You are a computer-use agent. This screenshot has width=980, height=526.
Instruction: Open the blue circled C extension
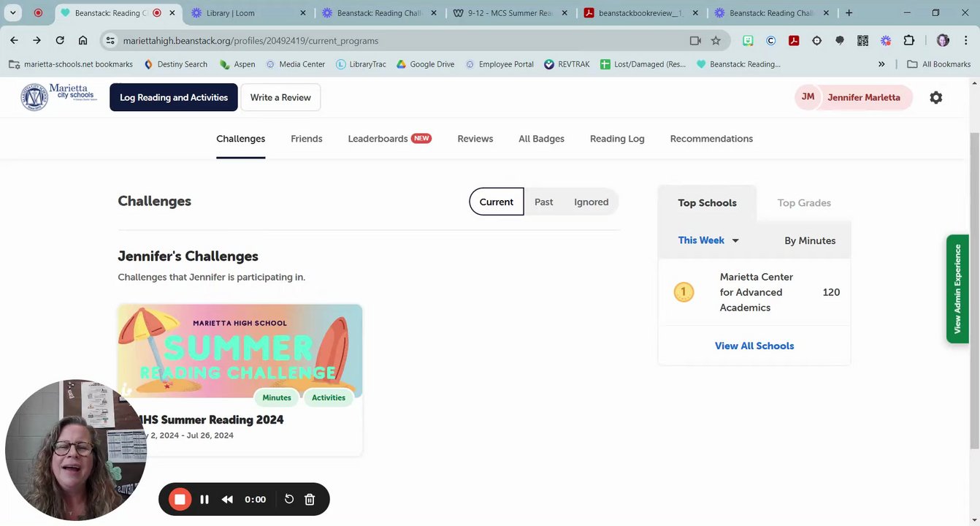pyautogui.click(x=770, y=41)
